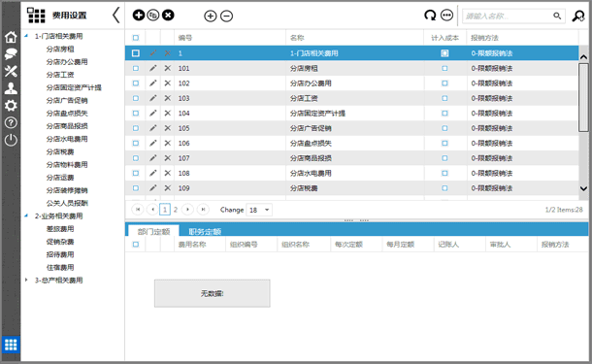The height and width of the screenshot is (364, 592).
Task: Go to the first page
Action: tap(138, 210)
